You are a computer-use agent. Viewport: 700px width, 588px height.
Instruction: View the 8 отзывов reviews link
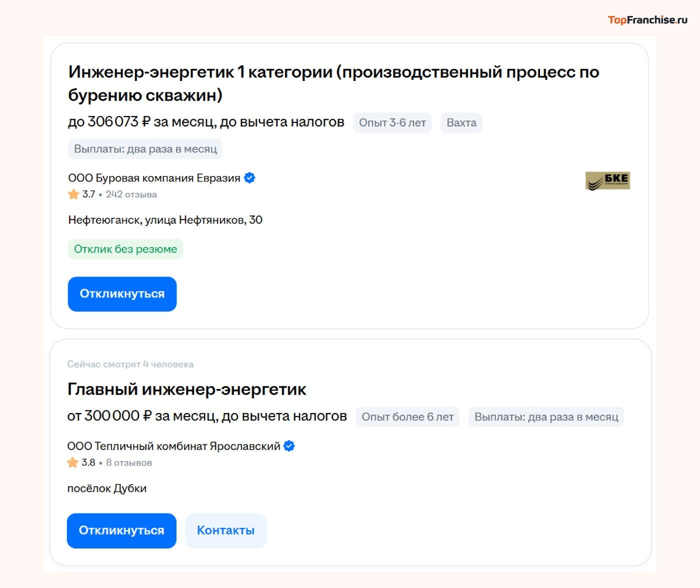128,462
